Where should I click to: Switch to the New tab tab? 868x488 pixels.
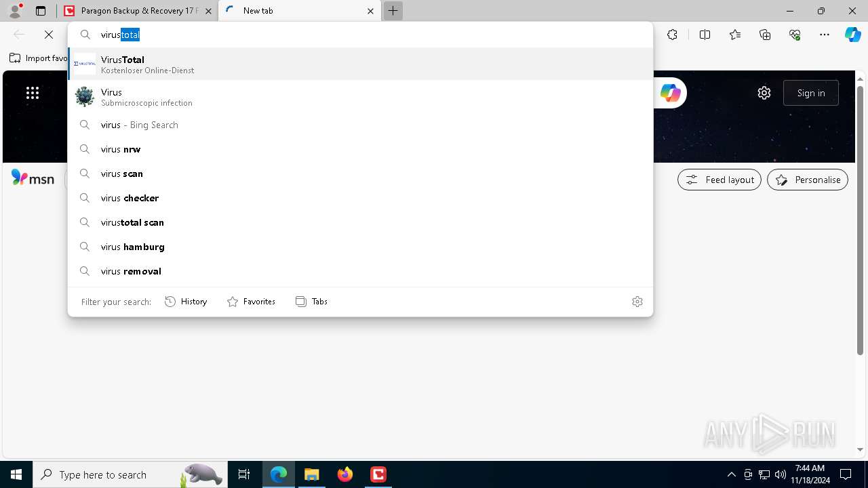[x=299, y=11]
